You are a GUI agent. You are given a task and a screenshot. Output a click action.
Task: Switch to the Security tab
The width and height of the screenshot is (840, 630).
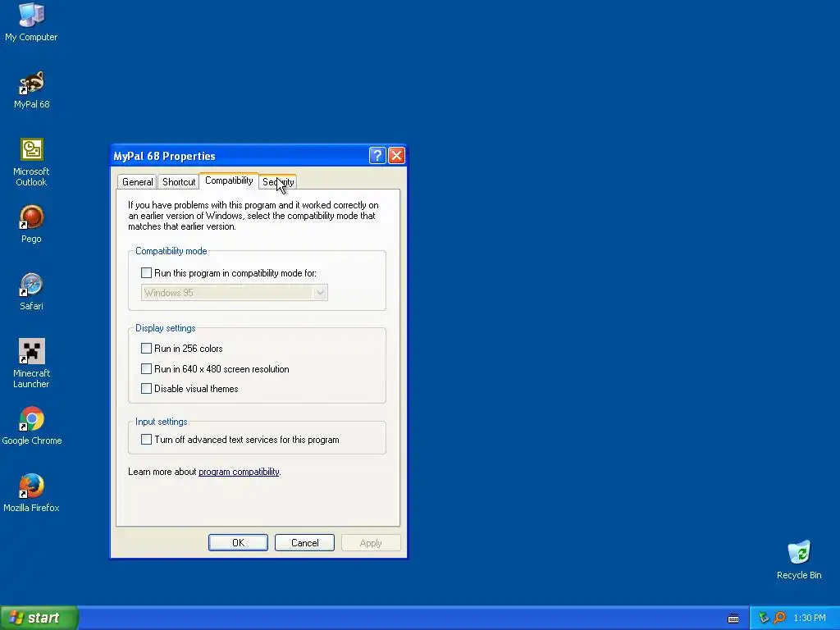tap(278, 181)
